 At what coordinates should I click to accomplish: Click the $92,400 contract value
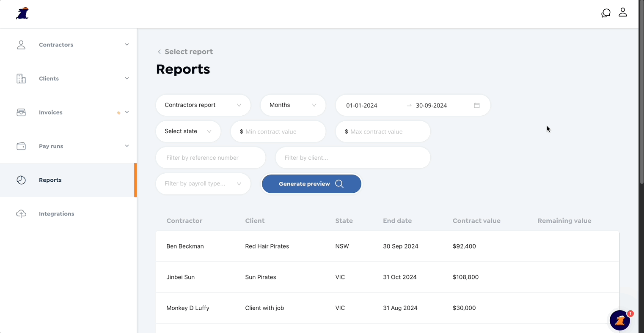coord(464,246)
